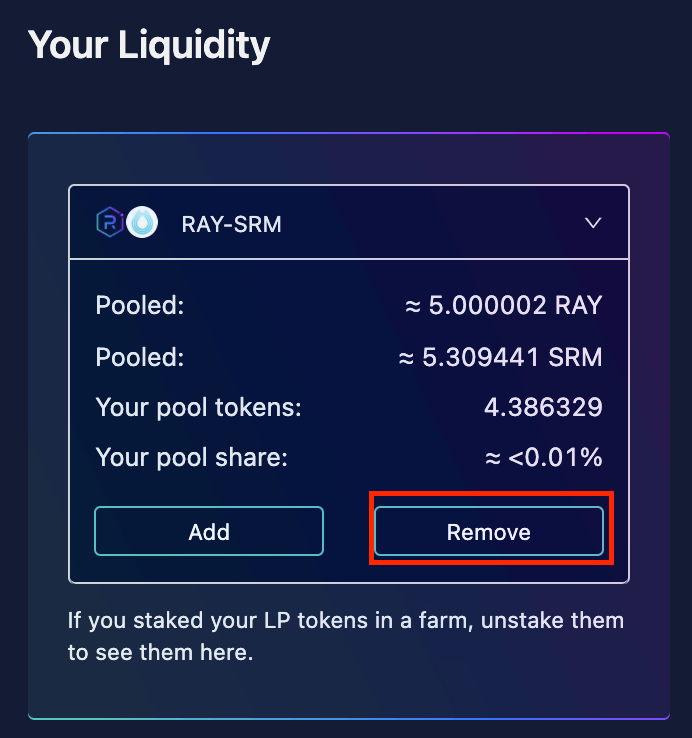692x738 pixels.
Task: Click the <0.01% pool share value
Action: [545, 458]
